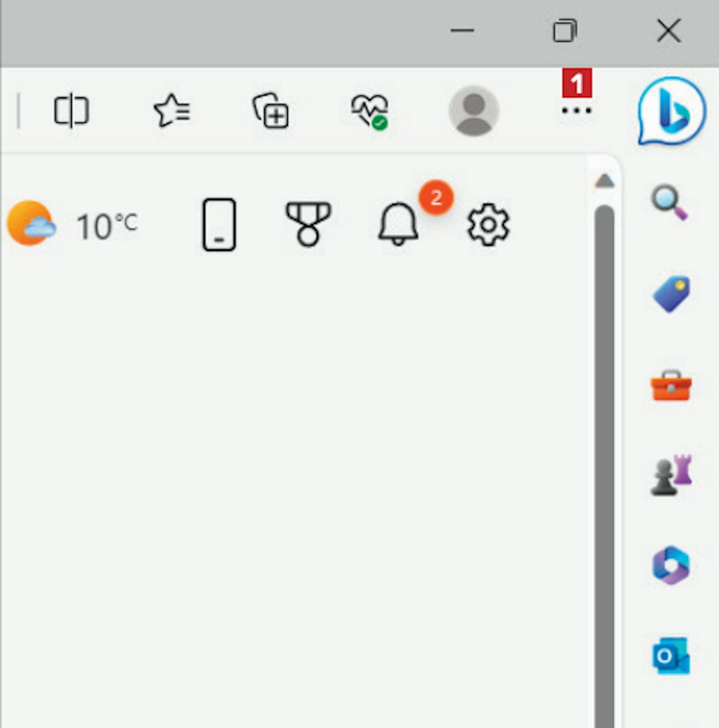Open page settings gear icon
Viewport: 719px width, 728px height.
point(488,224)
